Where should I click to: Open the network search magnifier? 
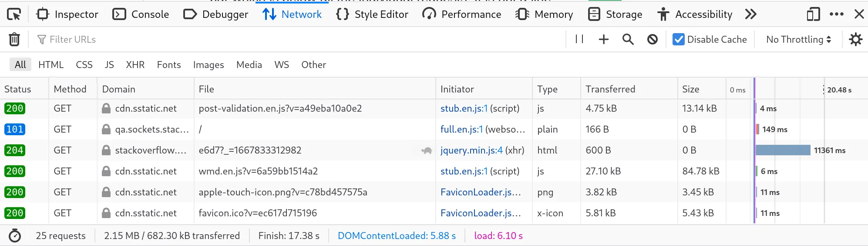coord(628,39)
